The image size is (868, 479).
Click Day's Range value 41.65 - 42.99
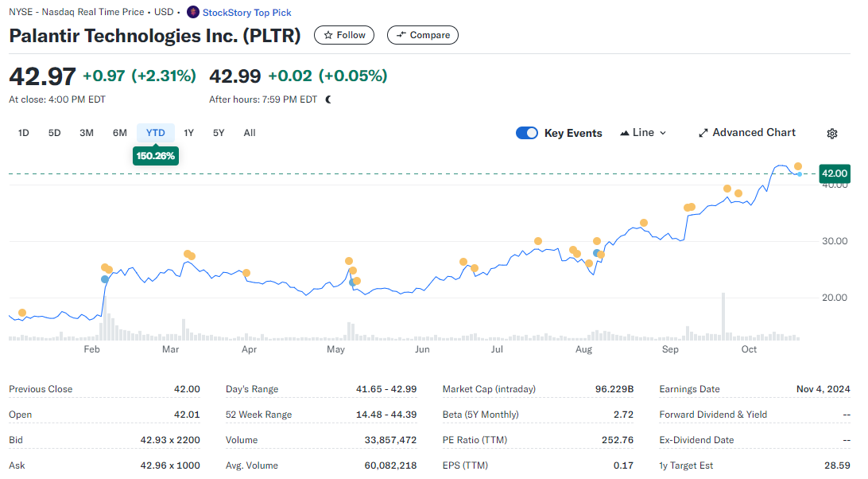click(386, 389)
